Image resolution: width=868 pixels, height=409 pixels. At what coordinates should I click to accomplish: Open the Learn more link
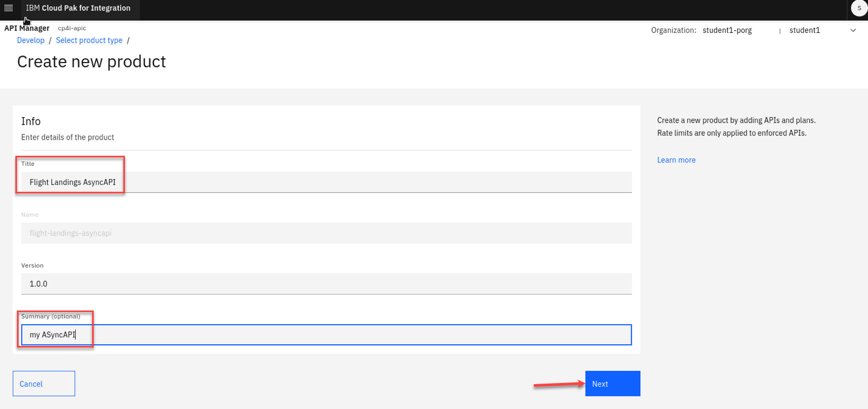(676, 160)
